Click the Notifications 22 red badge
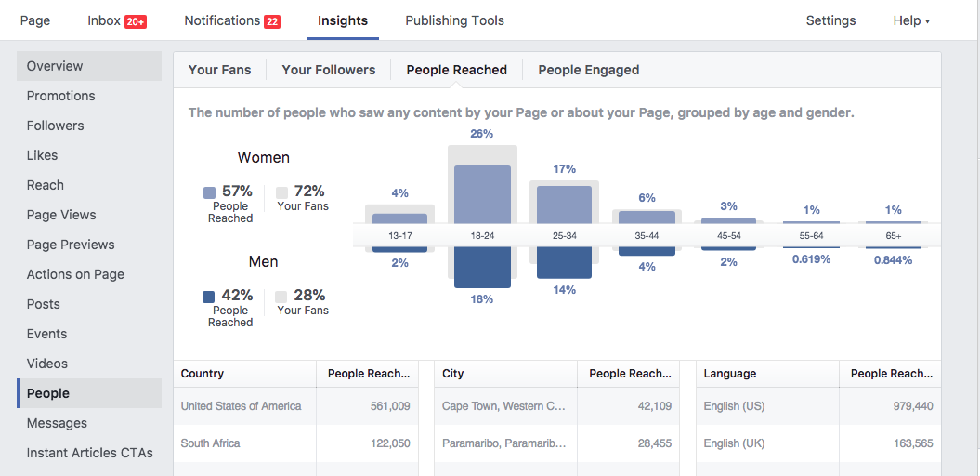The height and width of the screenshot is (476, 980). [272, 21]
